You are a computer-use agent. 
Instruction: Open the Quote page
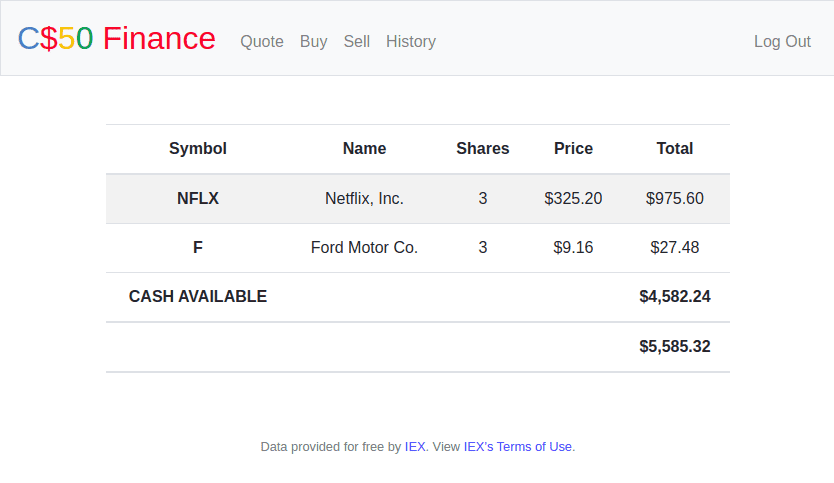(262, 41)
